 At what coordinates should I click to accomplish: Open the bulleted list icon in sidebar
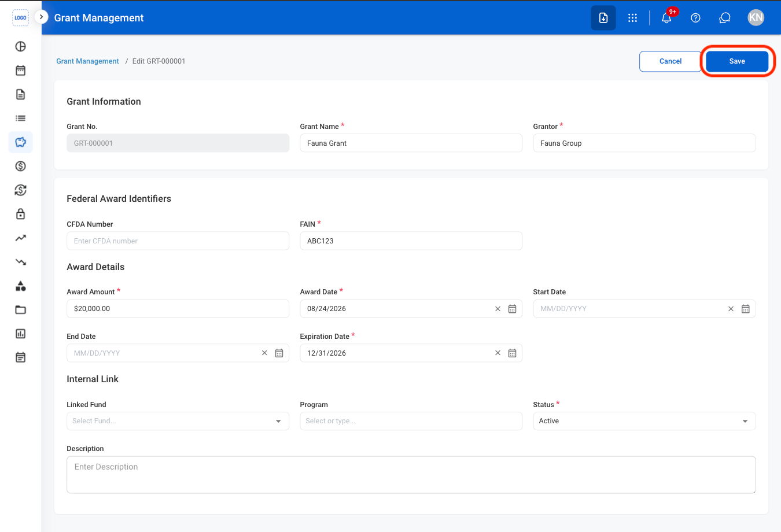point(20,119)
